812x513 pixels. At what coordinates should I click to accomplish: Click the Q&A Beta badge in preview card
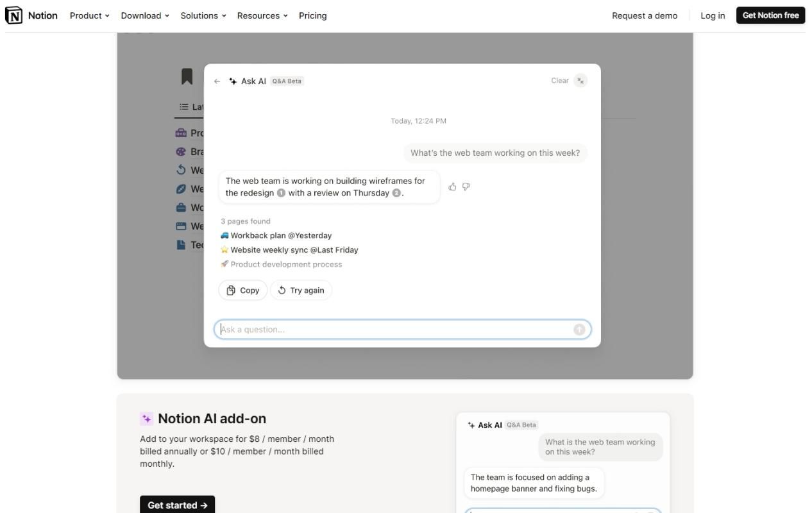coord(521,425)
